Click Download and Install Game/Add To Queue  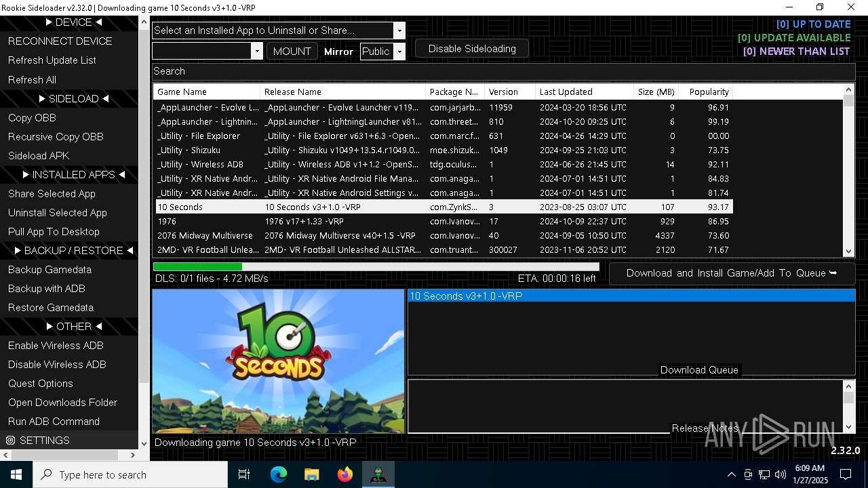(732, 273)
